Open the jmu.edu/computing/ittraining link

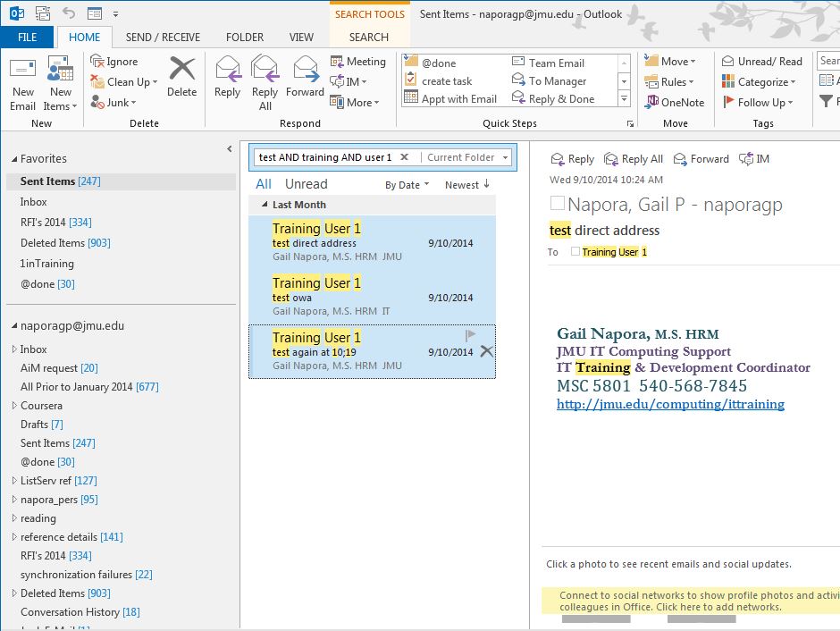click(x=670, y=404)
